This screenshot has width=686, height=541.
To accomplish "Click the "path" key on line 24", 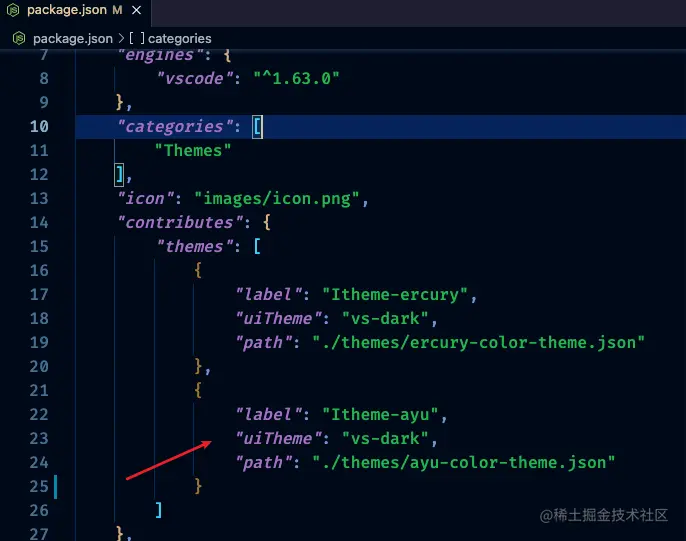I will [263, 462].
